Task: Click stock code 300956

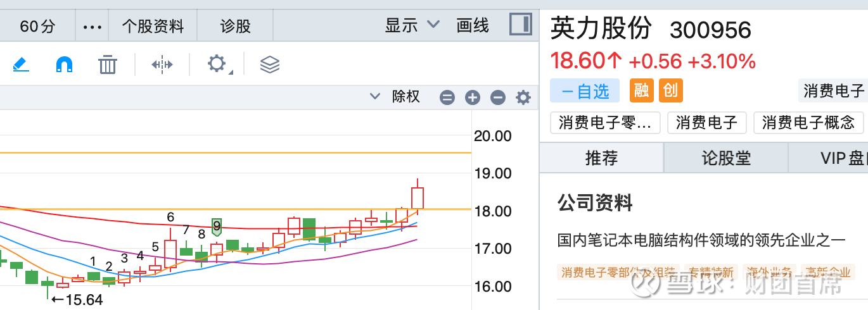Action: pos(710,30)
